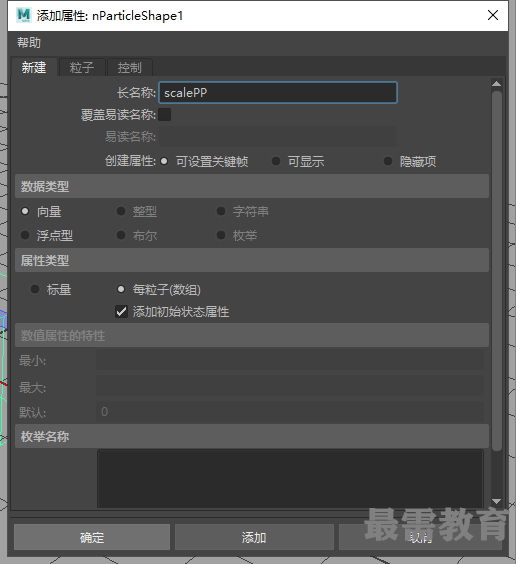This screenshot has height=564, width=516.
Task: Collapse the 属性类型 section header
Action: pyautogui.click(x=252, y=260)
